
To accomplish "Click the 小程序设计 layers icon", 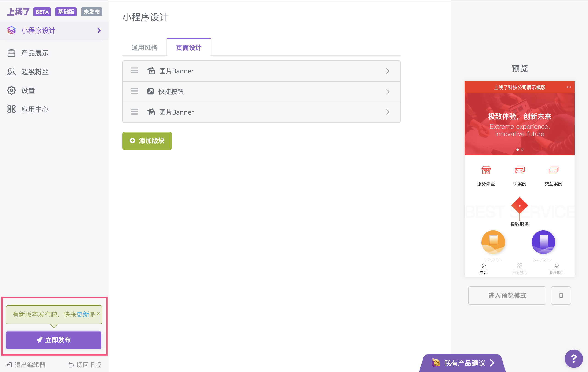I will click(x=11, y=30).
